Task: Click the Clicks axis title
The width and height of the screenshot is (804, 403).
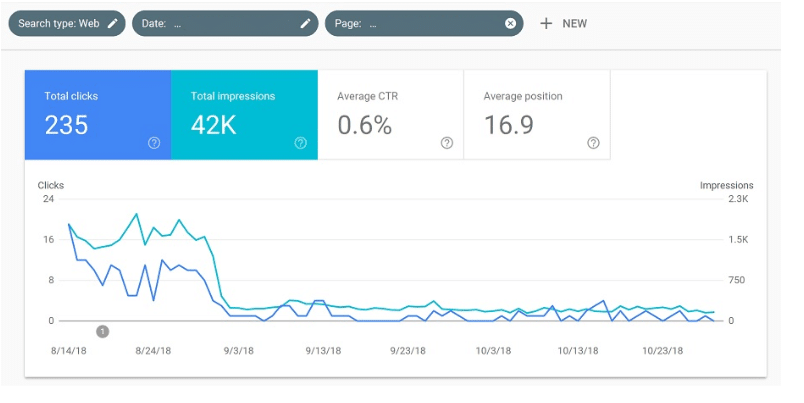Action: pyautogui.click(x=51, y=186)
